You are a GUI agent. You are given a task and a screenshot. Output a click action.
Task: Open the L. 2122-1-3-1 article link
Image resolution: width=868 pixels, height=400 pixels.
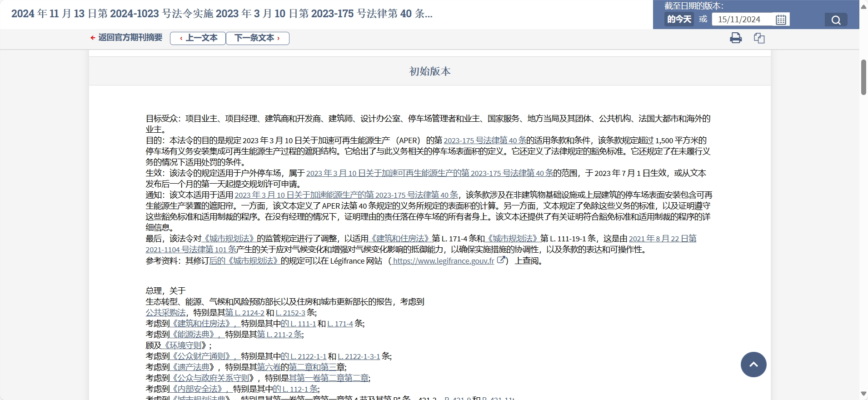pyautogui.click(x=359, y=356)
